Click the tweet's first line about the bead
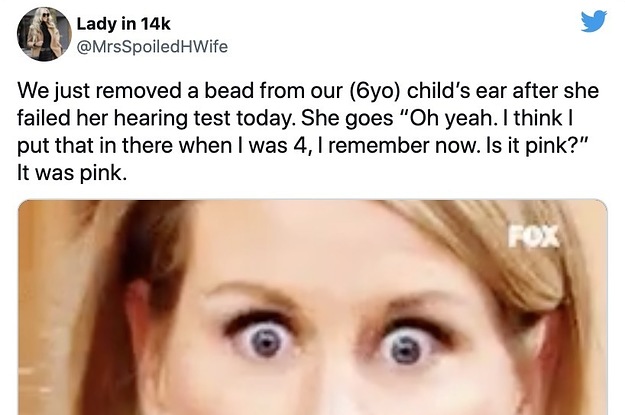 pyautogui.click(x=308, y=91)
